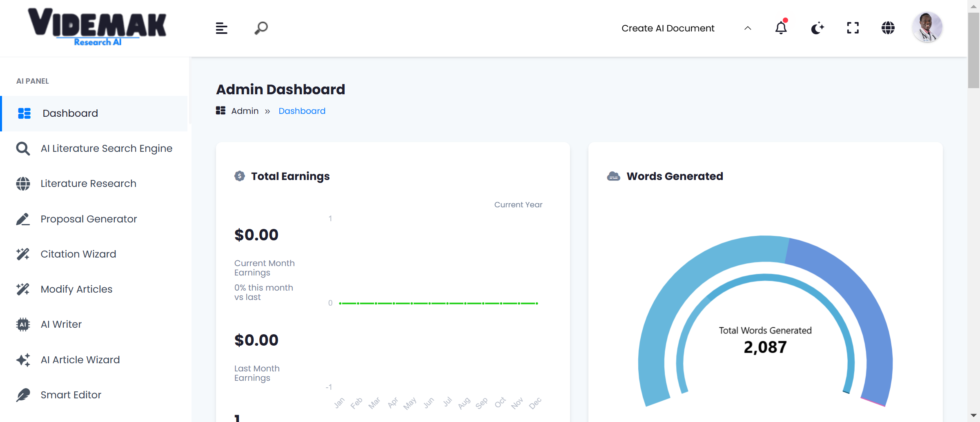Screen dimensions: 980x422
Task: Toggle dark mode with the moon icon
Action: click(x=817, y=28)
